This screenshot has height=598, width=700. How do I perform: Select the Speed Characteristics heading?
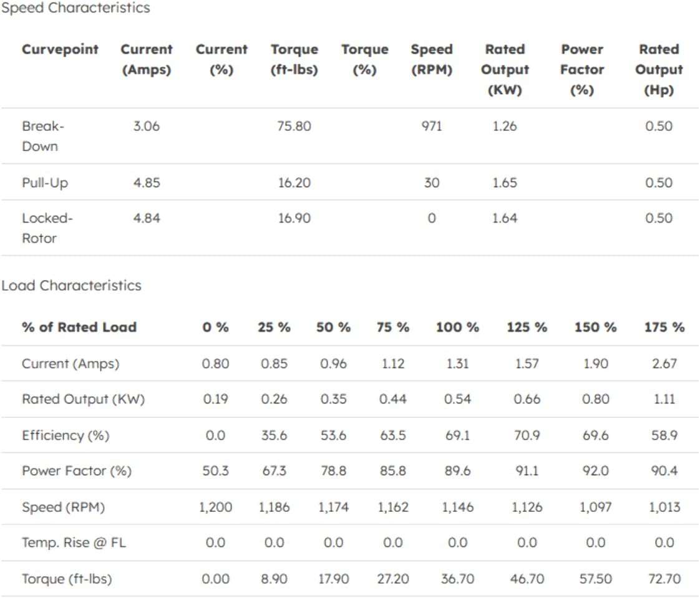point(75,7)
